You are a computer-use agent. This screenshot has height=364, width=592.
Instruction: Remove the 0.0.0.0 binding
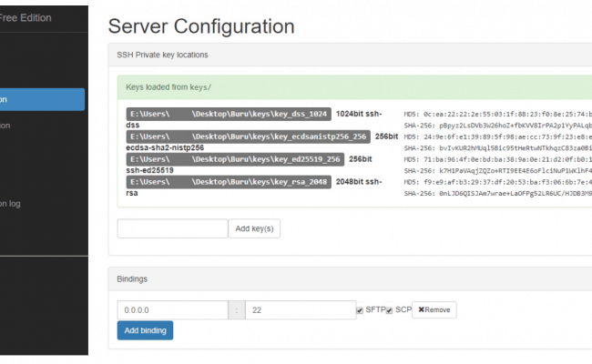pos(434,310)
